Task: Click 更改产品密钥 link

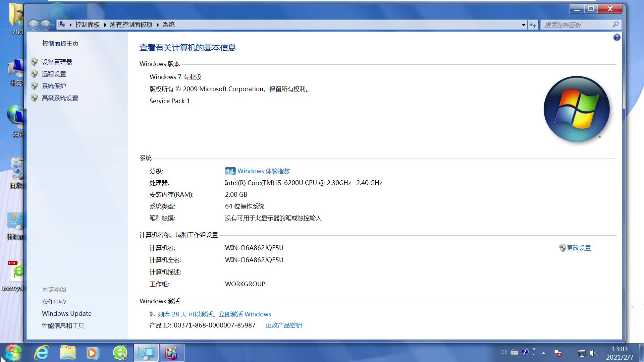Action: tap(284, 325)
